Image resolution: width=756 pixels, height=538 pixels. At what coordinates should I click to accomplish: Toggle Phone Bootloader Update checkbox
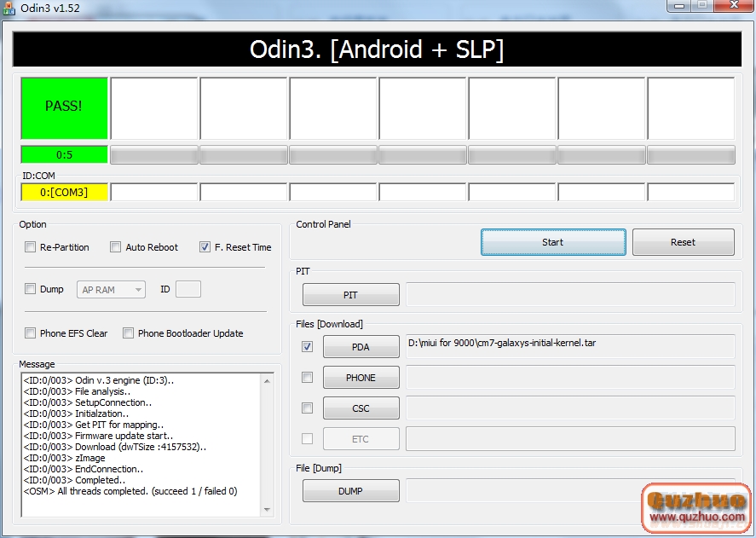click(128, 333)
